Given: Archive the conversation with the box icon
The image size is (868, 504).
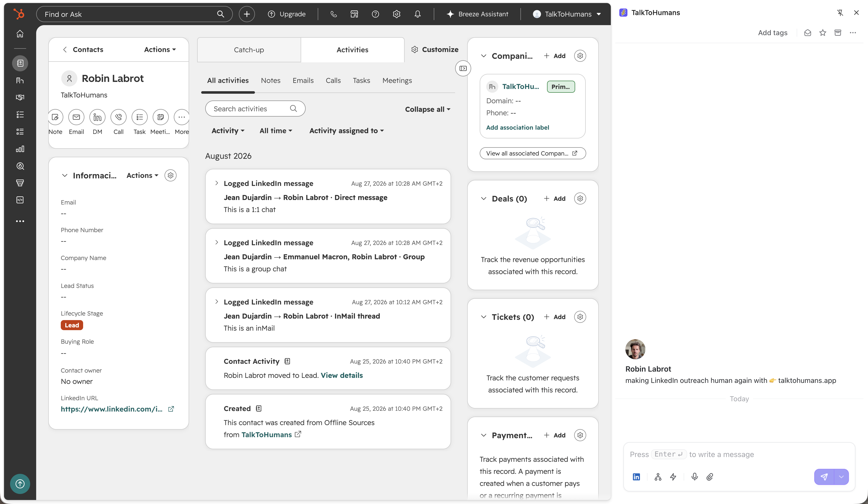Looking at the screenshot, I should (838, 33).
